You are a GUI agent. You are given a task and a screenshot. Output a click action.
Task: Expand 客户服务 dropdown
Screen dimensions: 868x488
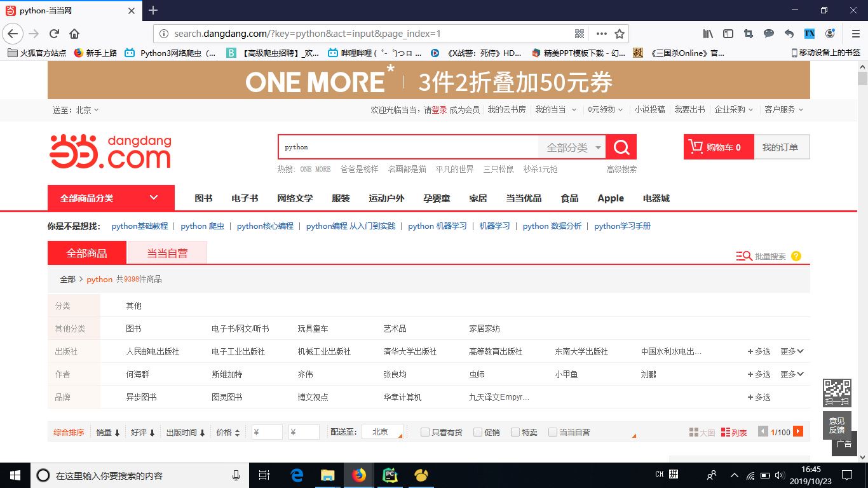tap(783, 109)
